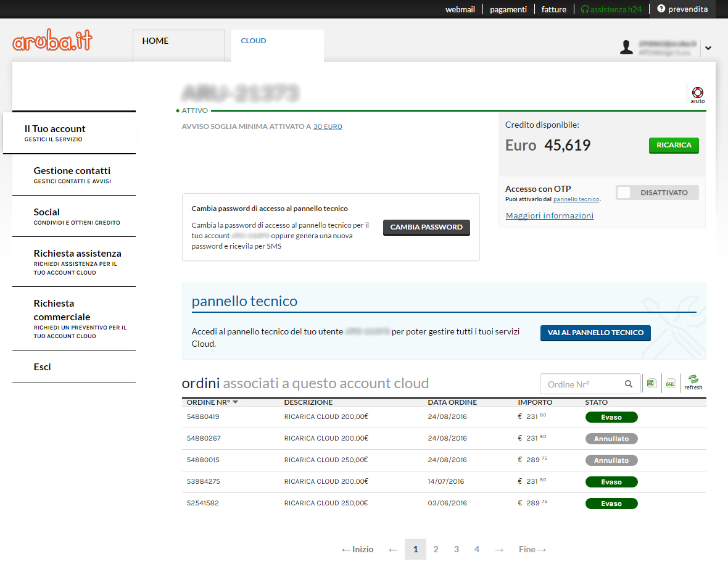Click Annullato status of order 54880267

(611, 439)
